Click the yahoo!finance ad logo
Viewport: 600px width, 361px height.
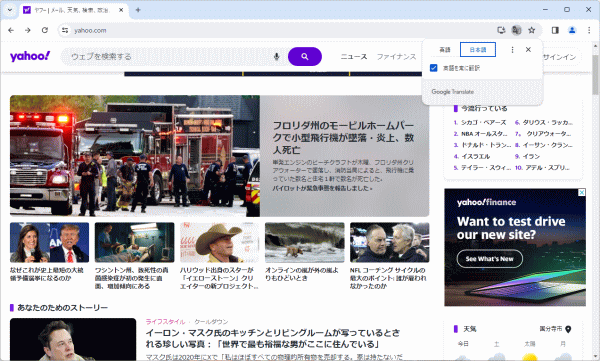[x=486, y=202]
